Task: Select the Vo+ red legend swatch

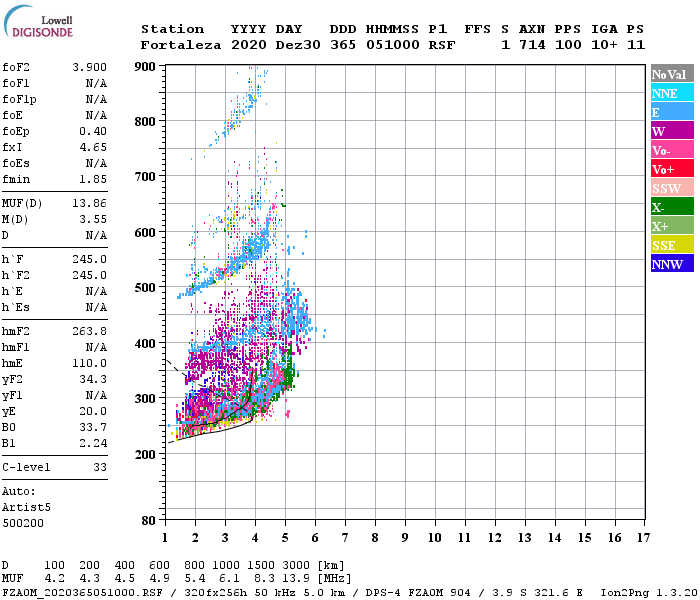Action: point(672,169)
